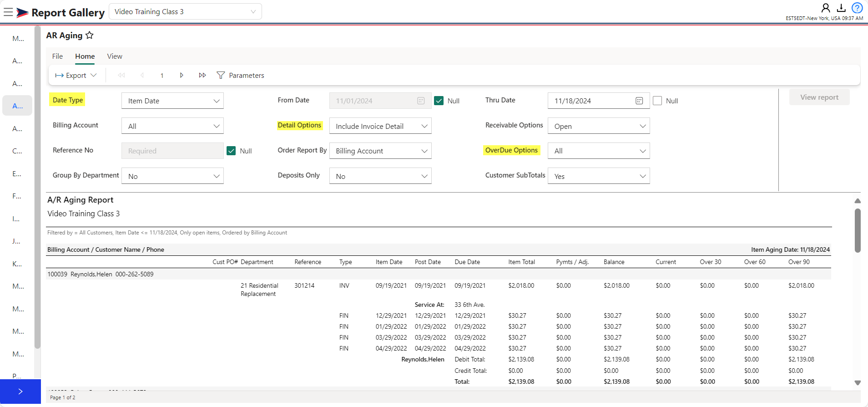Open the Date Type dropdown

click(172, 101)
